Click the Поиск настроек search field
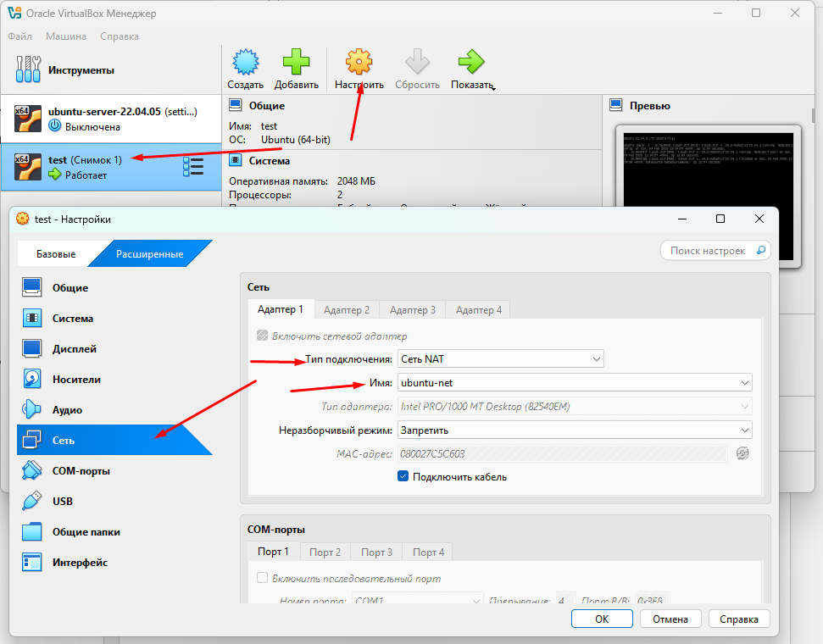This screenshot has height=644, width=823. [x=715, y=250]
